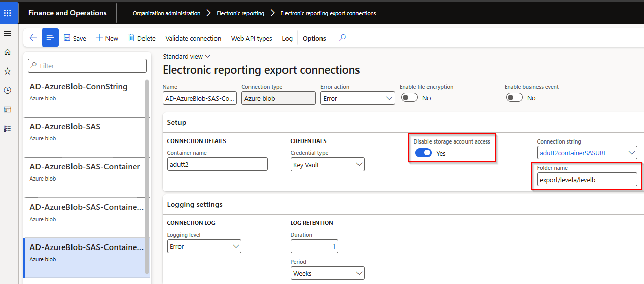Viewport: 644px width, 284px height.
Task: Click the Folder name input field
Action: click(586, 180)
